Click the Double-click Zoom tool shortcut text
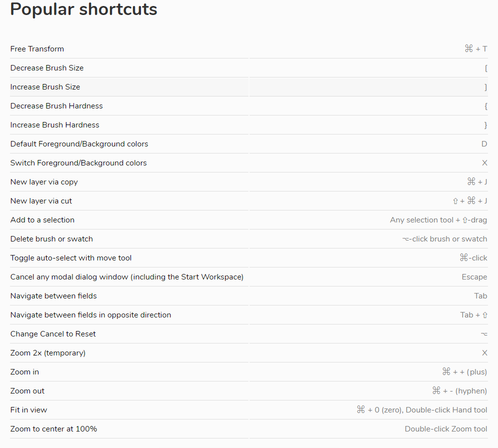Image resolution: width=498 pixels, height=448 pixels. pyautogui.click(x=445, y=429)
